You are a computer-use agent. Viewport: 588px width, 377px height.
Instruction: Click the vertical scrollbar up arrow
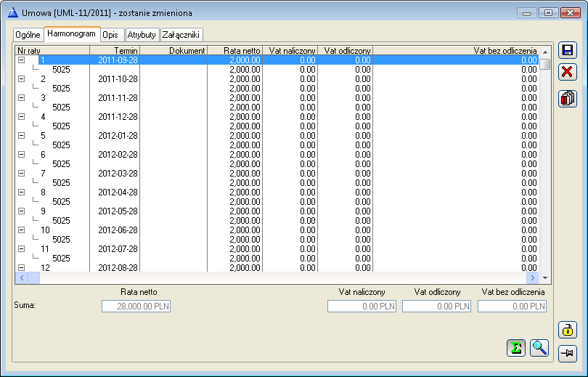pos(545,52)
